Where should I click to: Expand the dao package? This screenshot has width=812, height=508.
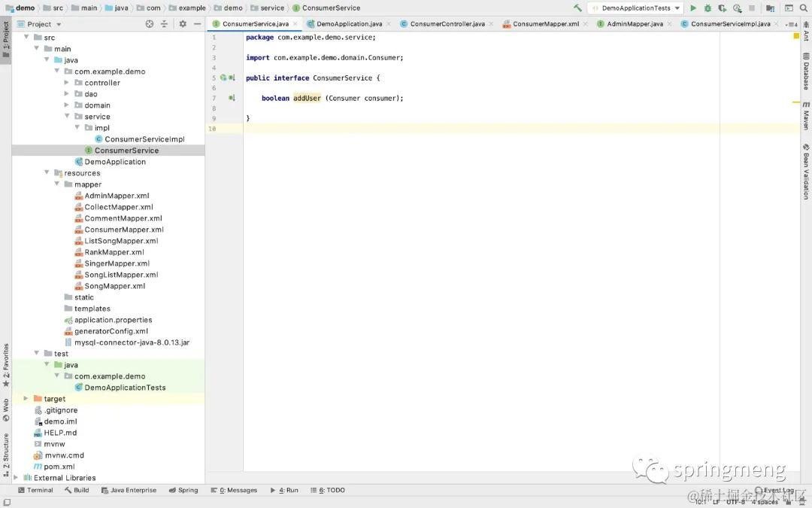click(67, 94)
